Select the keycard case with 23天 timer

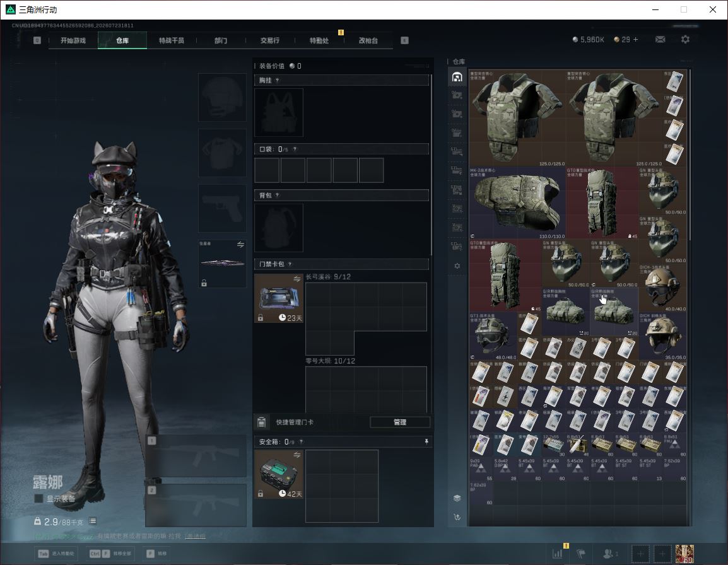click(x=279, y=298)
